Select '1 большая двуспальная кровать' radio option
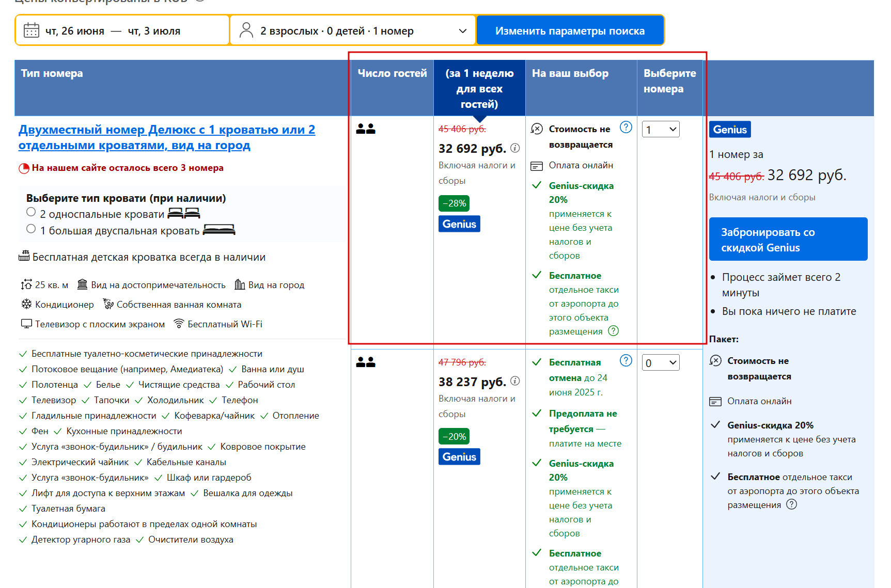Viewport: 891px width, 588px height. pyautogui.click(x=31, y=229)
